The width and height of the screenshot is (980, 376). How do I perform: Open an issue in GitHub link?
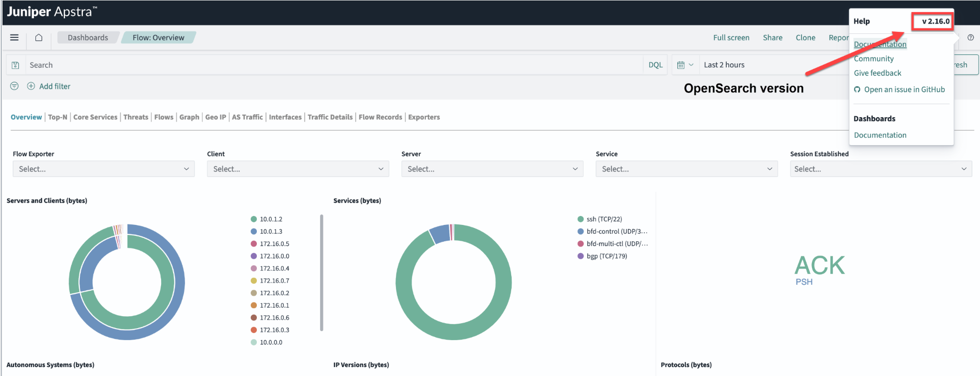coord(904,90)
